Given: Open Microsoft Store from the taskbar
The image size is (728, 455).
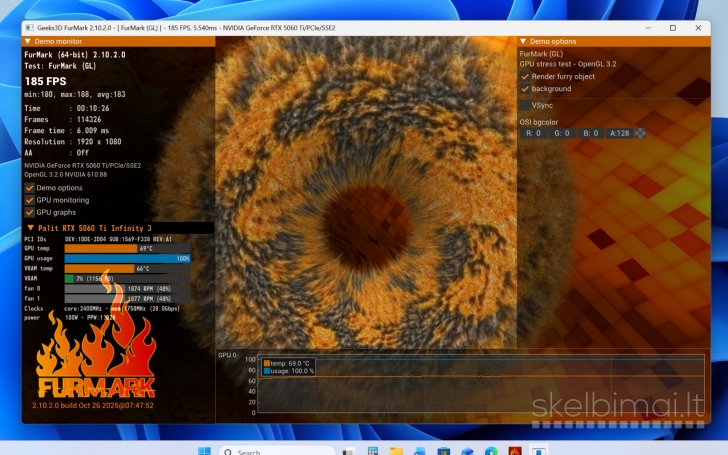Looking at the screenshot, I should [444, 451].
